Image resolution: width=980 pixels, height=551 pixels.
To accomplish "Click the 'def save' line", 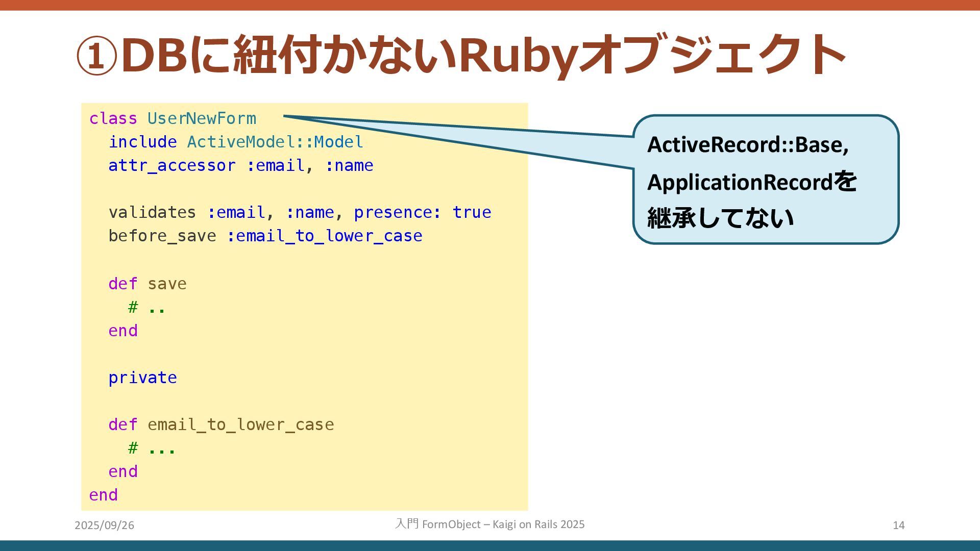I will [148, 284].
